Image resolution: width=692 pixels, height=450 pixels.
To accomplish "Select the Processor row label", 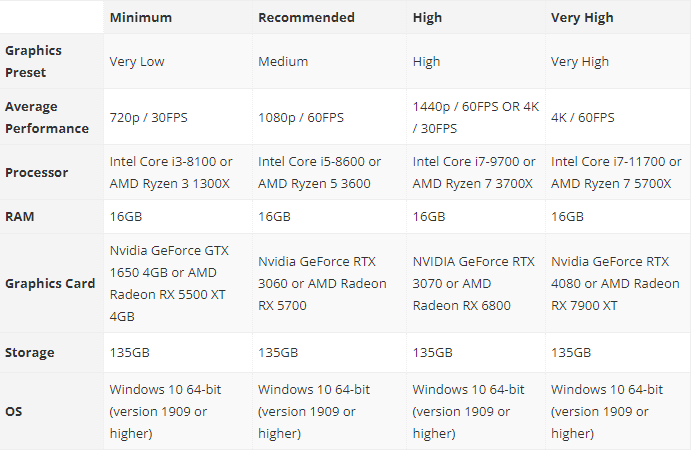I will 37,172.
